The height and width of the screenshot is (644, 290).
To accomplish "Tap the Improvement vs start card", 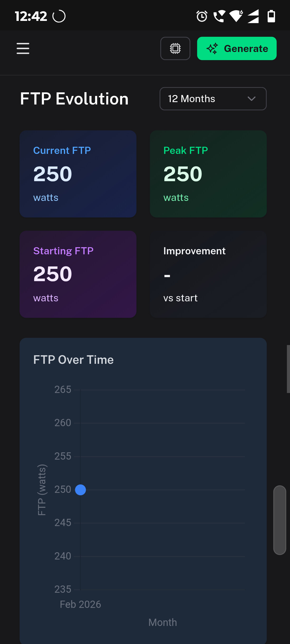I will 208,274.
